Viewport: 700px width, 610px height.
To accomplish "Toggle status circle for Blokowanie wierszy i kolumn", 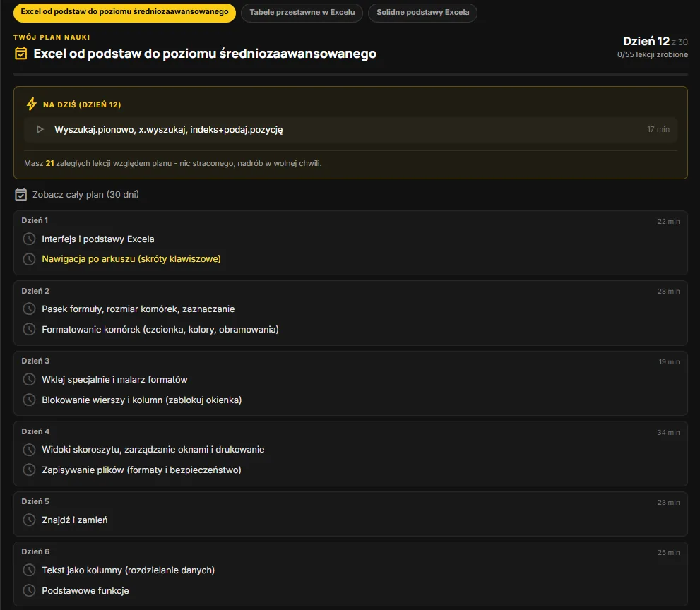I will tap(29, 400).
